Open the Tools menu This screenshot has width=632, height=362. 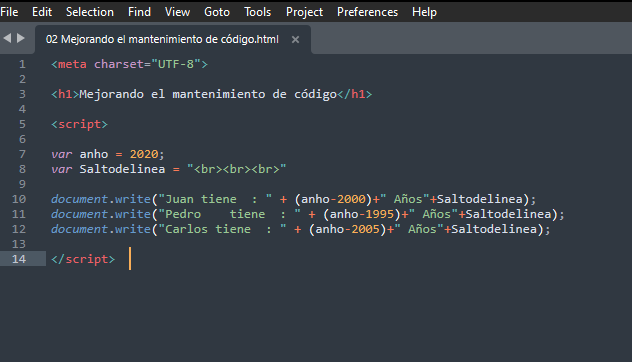[x=258, y=12]
